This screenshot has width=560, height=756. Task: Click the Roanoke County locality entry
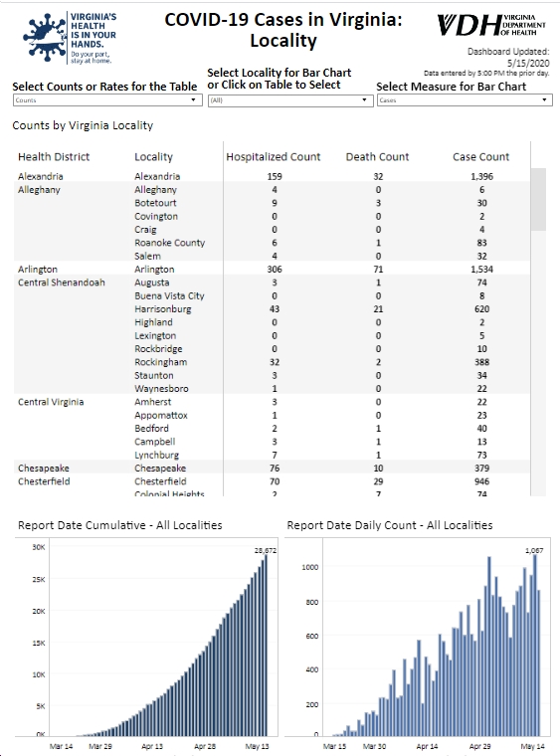[170, 243]
